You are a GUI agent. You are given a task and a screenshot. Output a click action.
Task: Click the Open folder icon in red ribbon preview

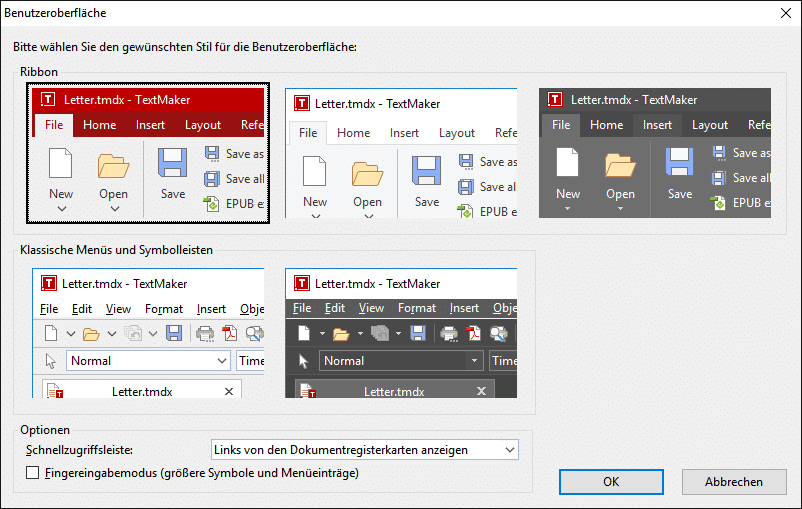click(x=113, y=166)
